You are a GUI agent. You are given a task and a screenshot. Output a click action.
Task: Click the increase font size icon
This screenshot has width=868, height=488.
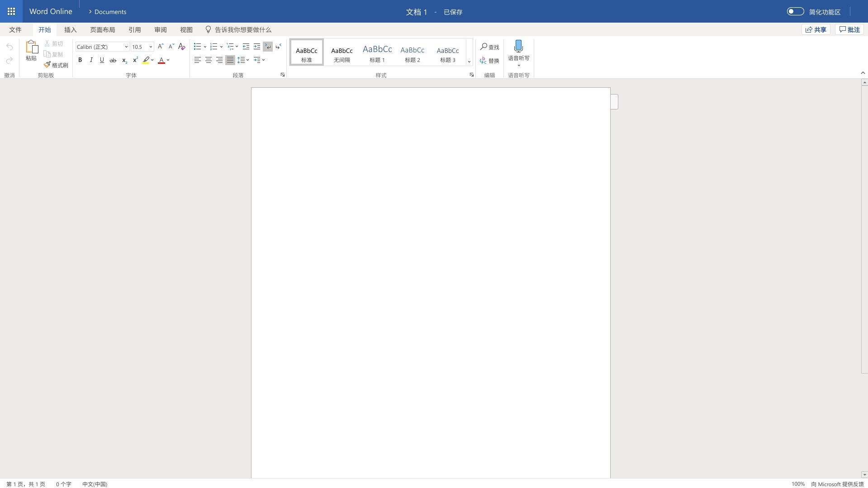click(160, 47)
